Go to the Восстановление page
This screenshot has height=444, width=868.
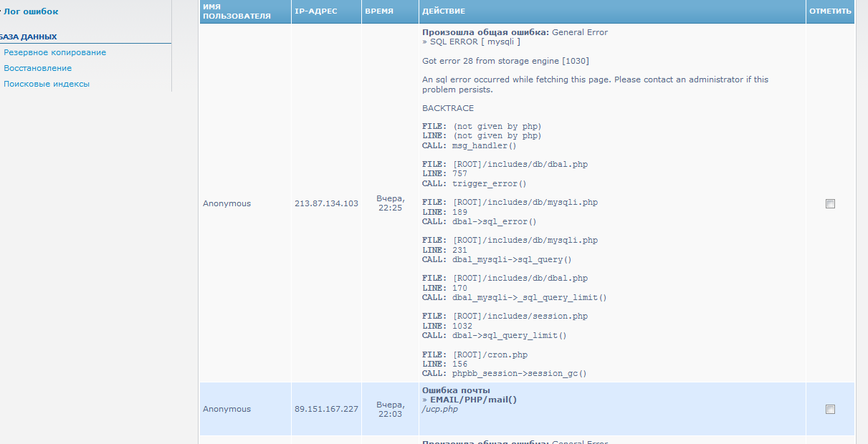37,68
